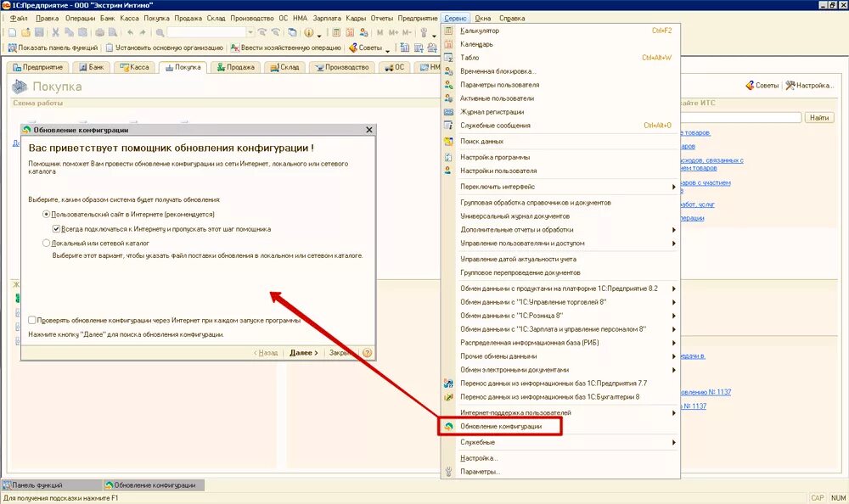Uncheck Всегда подключаться к Интернету checkbox
This screenshot has width=849, height=504.
pos(56,229)
